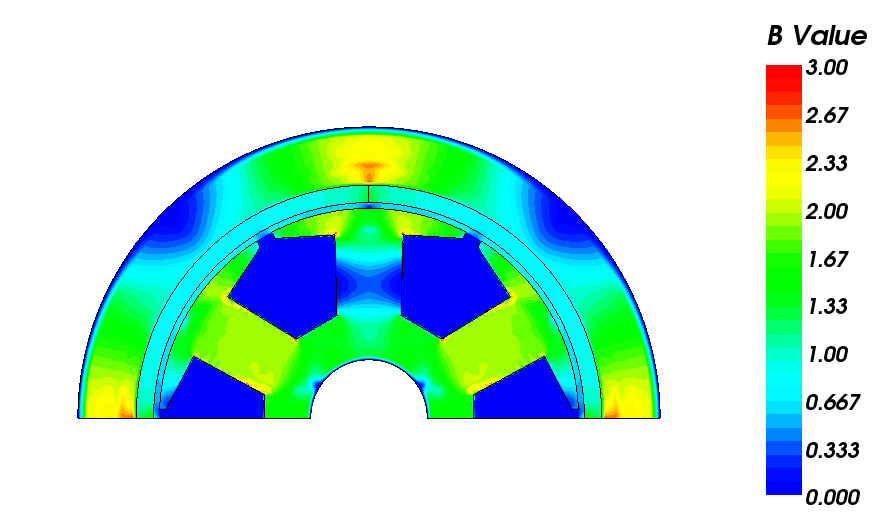Select the 3.00 legend label
The height and width of the screenshot is (532, 883).
point(826,68)
